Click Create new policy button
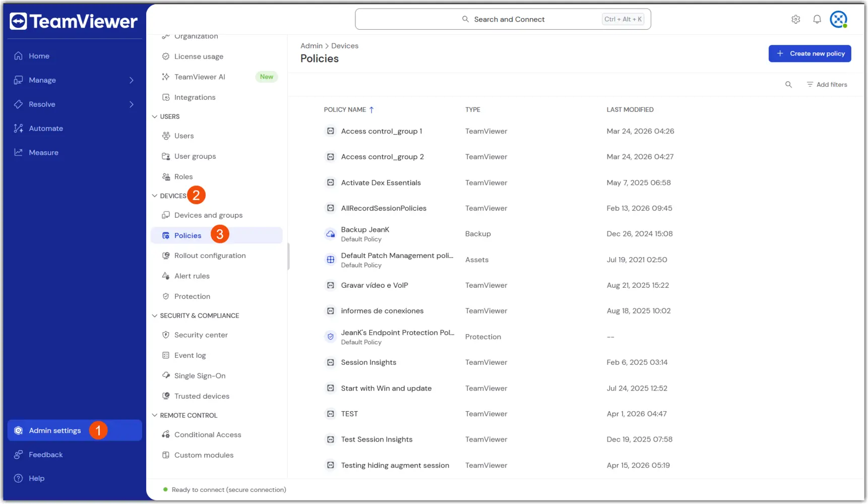This screenshot has width=868, height=504. click(x=810, y=53)
